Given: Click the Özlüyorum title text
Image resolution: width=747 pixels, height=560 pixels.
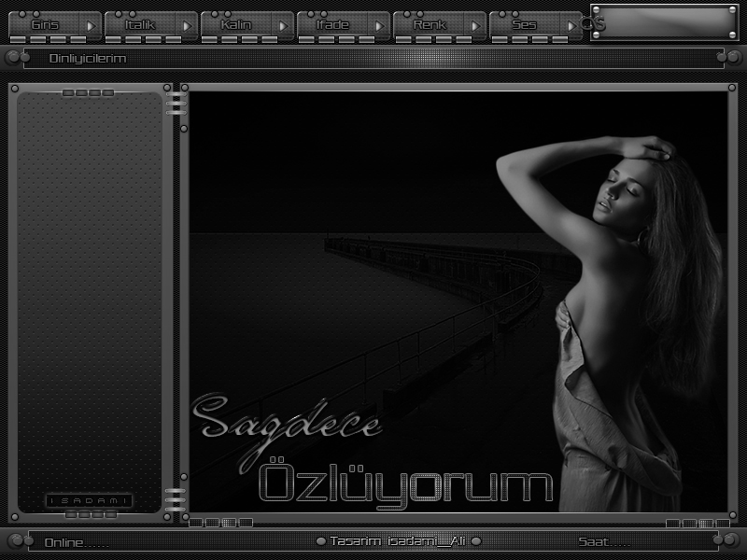Looking at the screenshot, I should (x=406, y=483).
